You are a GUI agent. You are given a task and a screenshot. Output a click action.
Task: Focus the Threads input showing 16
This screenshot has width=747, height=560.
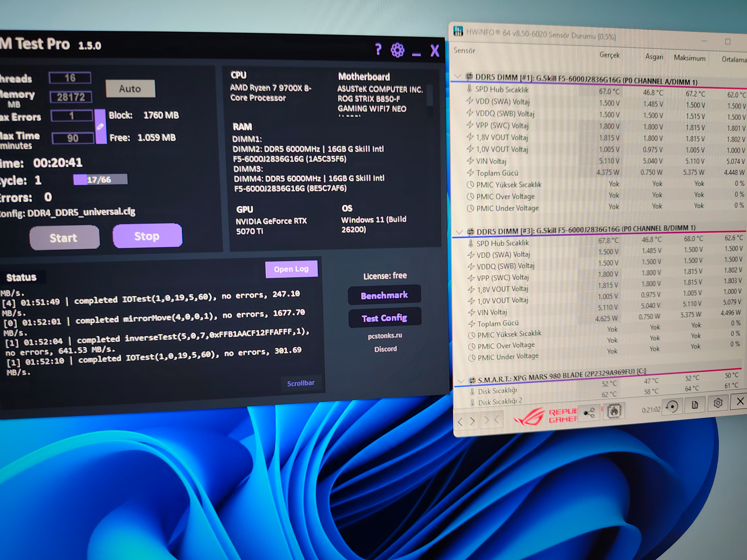click(x=70, y=78)
